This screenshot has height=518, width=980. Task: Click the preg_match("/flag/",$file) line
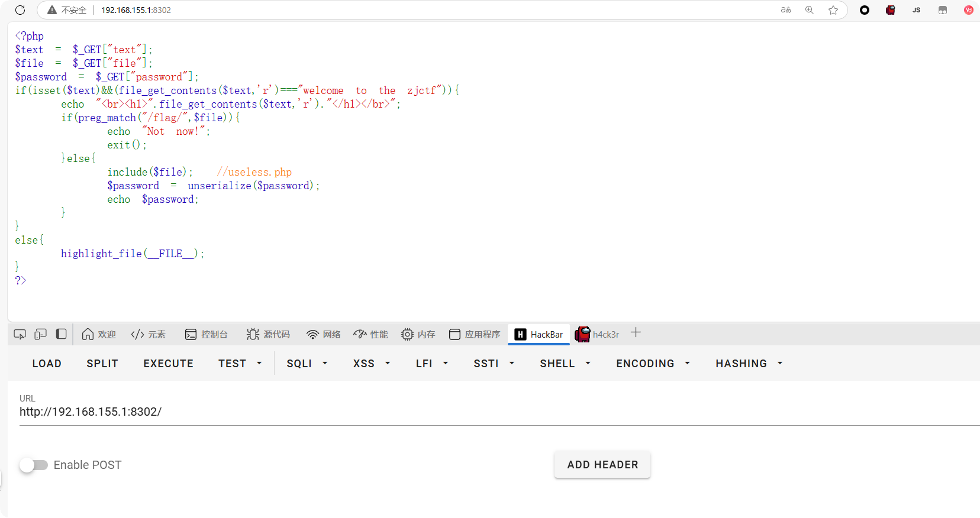click(x=151, y=118)
